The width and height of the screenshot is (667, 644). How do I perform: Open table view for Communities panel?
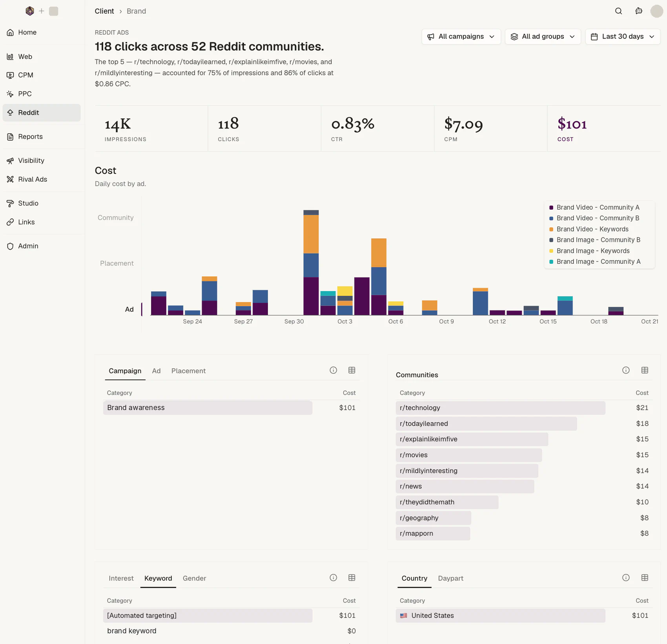pos(645,370)
